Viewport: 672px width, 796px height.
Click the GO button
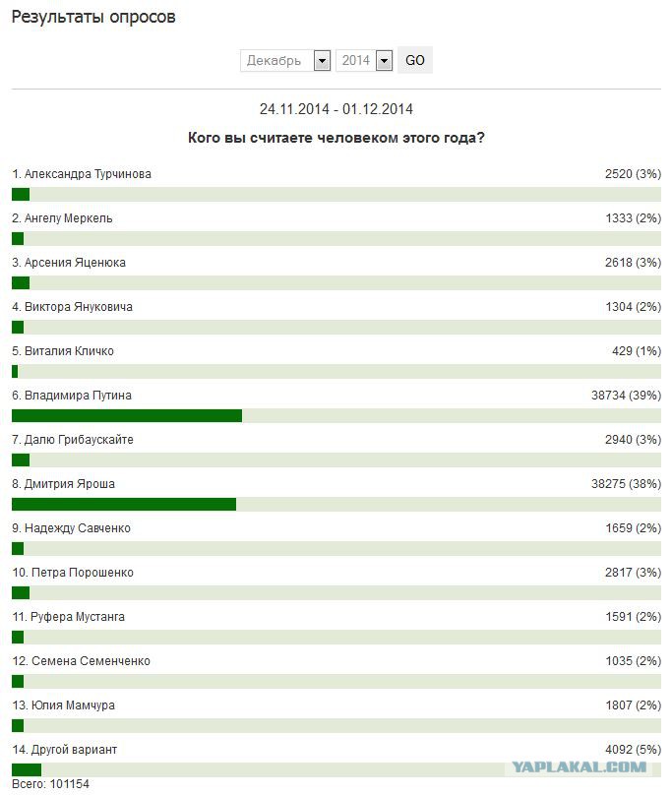[414, 60]
